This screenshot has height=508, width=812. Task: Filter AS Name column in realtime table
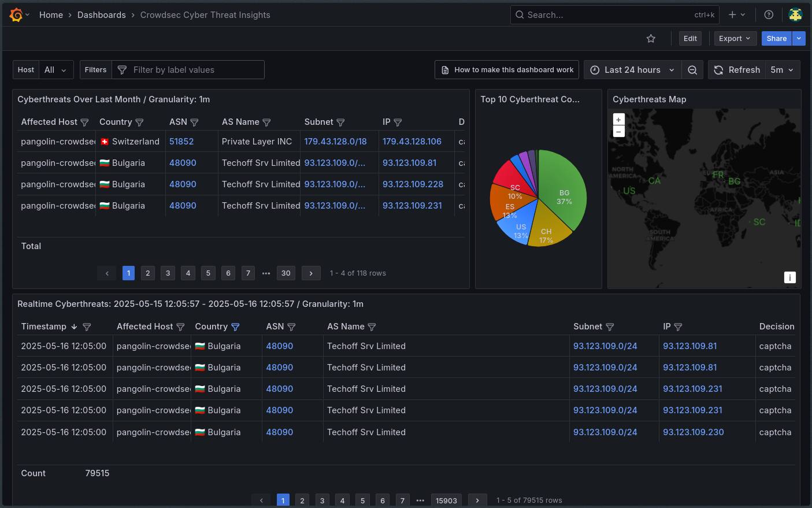pyautogui.click(x=372, y=327)
